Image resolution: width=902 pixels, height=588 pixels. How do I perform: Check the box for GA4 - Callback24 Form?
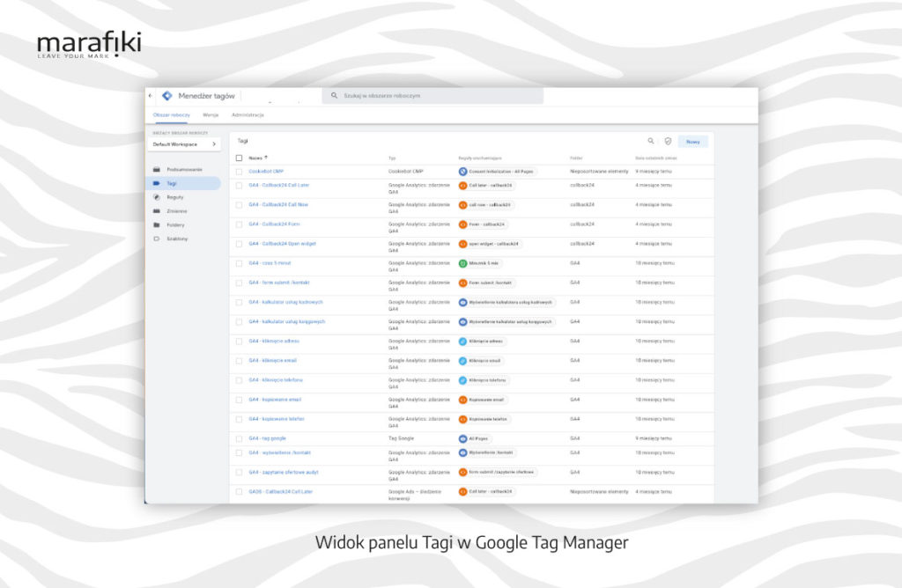239,224
